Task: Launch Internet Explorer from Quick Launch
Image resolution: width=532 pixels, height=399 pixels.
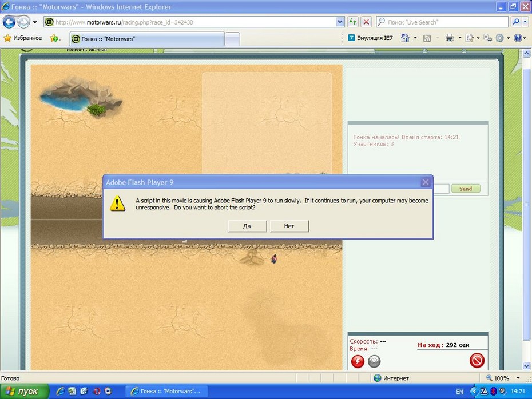Action: pos(60,391)
